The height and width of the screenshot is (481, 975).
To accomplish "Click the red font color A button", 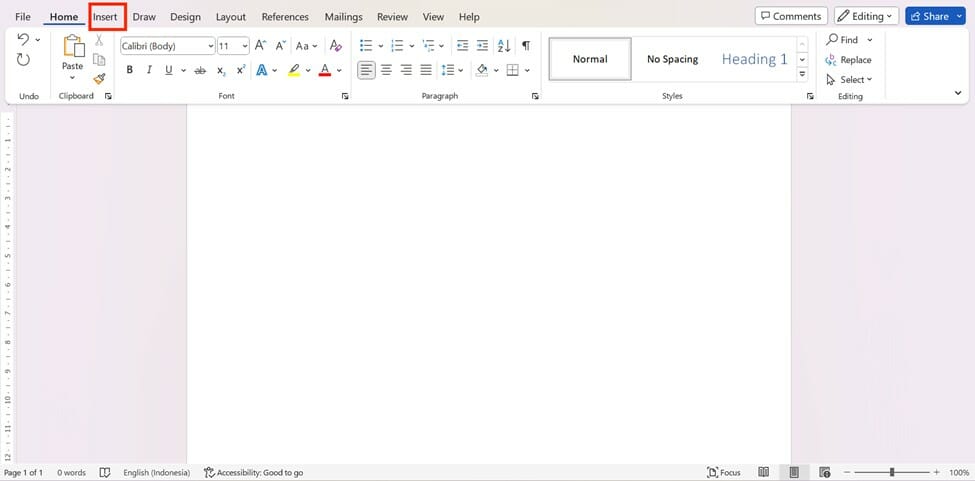I will click(325, 70).
